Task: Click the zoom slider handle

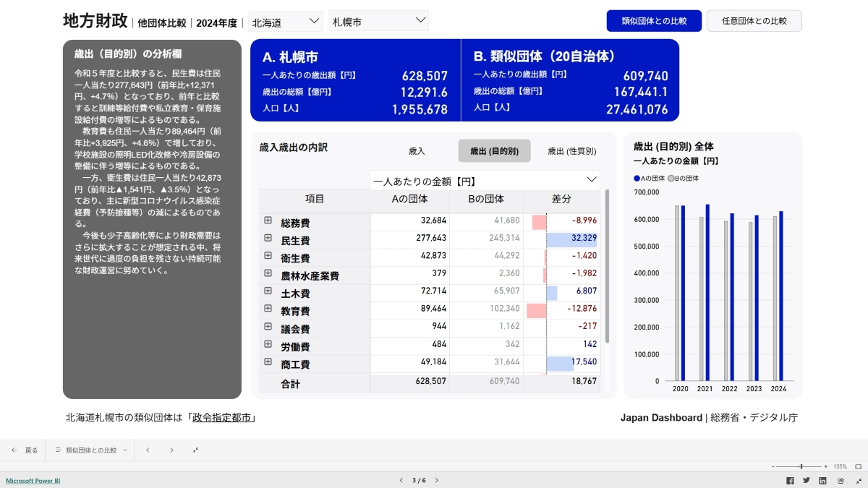Action: [x=800, y=466]
